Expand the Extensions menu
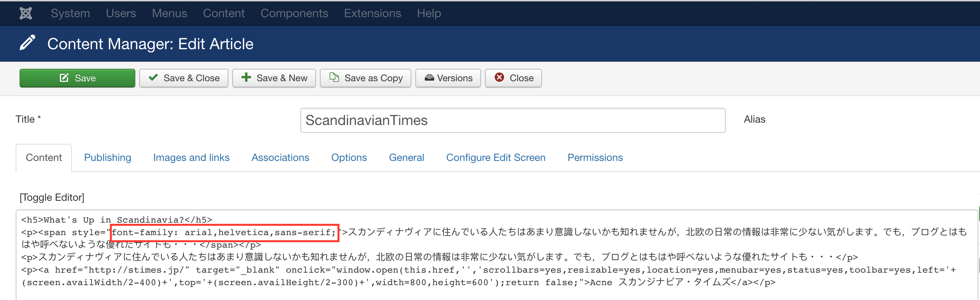 pos(372,13)
